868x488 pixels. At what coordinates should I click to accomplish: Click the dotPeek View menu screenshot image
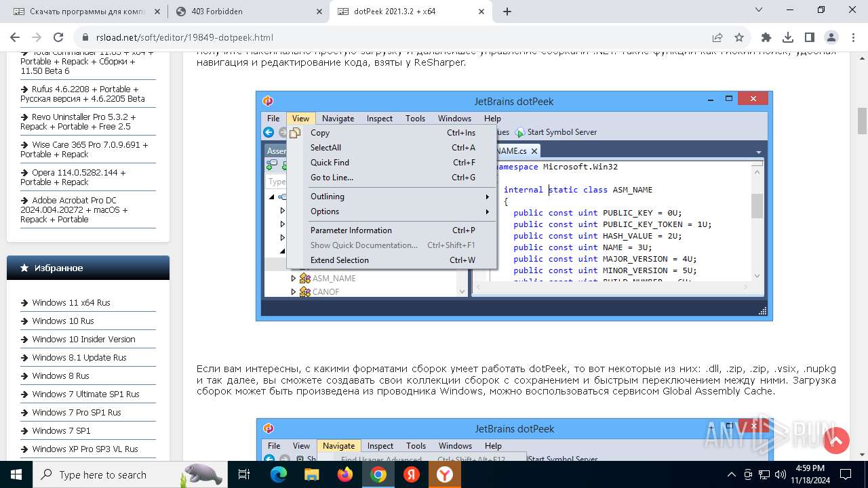click(x=514, y=206)
